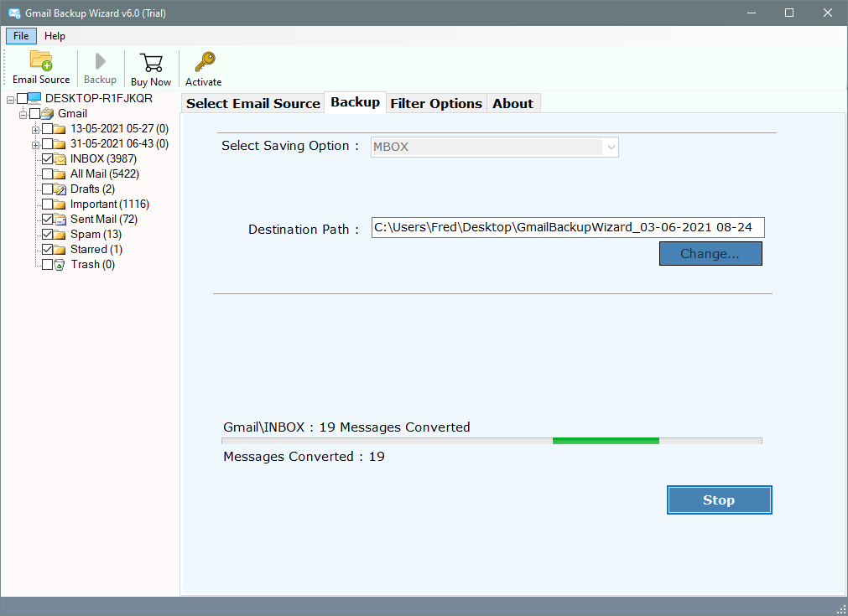Check the Drafts (2) checkbox
The width and height of the screenshot is (848, 616).
point(47,189)
